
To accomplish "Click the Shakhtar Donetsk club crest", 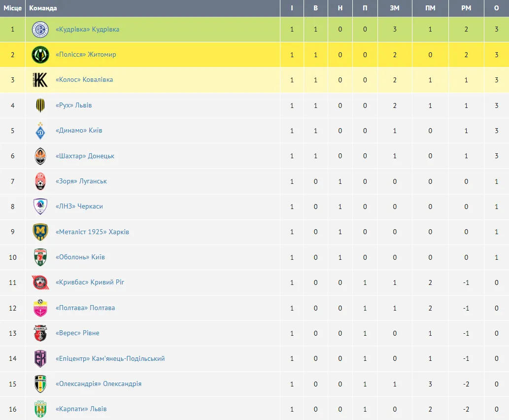I will 40,156.
